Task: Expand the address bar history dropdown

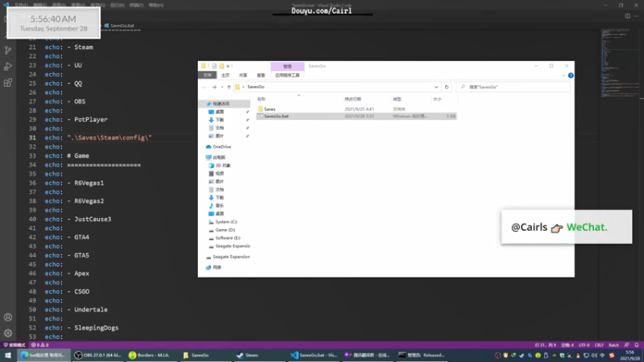Action: [x=436, y=87]
